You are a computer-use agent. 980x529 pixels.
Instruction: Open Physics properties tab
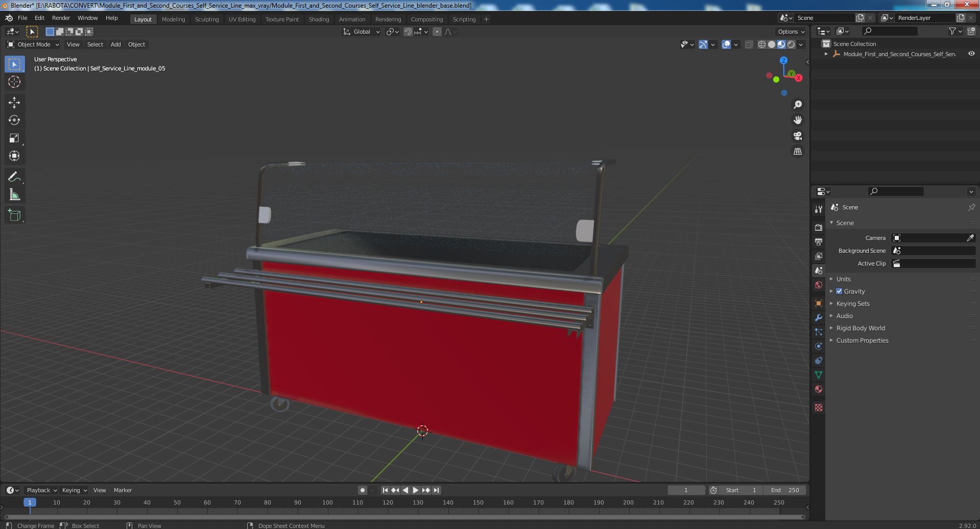pos(819,346)
